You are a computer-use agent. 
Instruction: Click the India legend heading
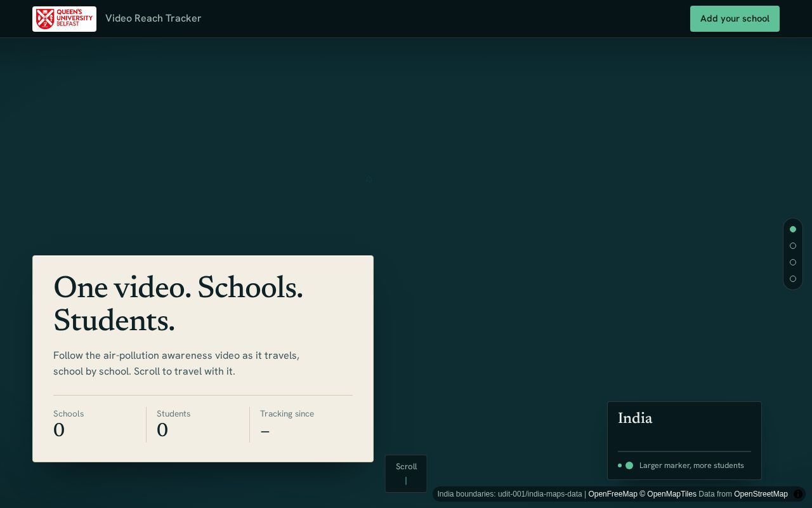click(635, 418)
